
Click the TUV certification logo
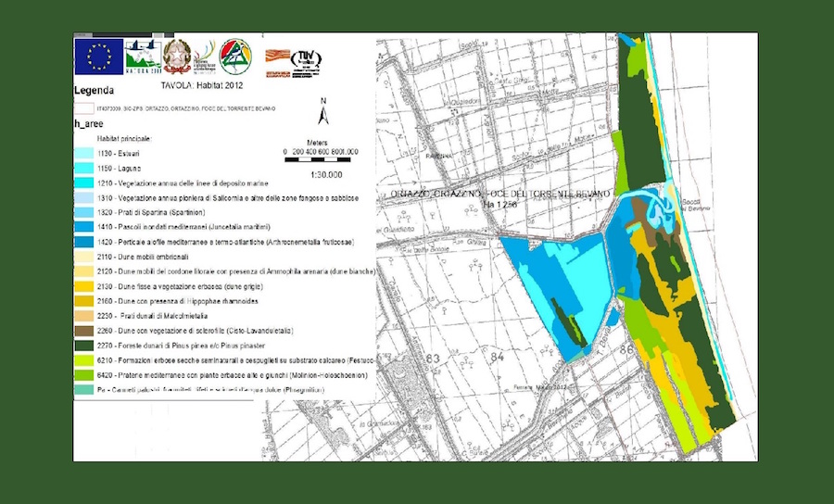pyautogui.click(x=306, y=60)
